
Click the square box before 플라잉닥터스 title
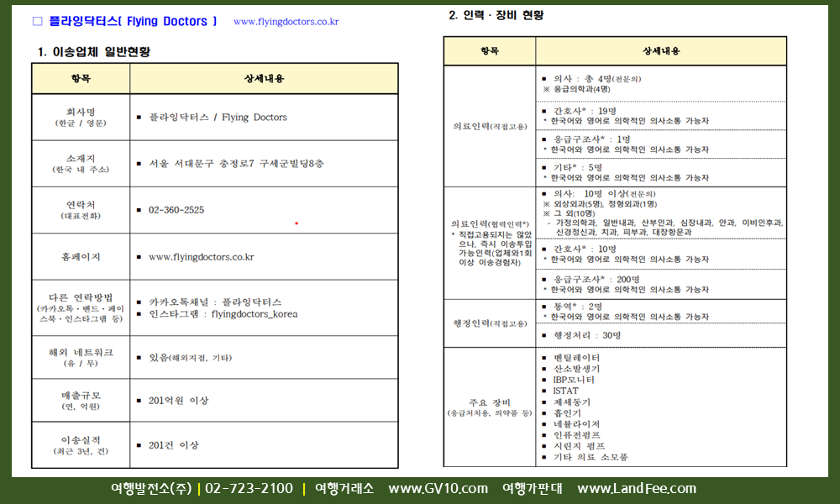37,21
